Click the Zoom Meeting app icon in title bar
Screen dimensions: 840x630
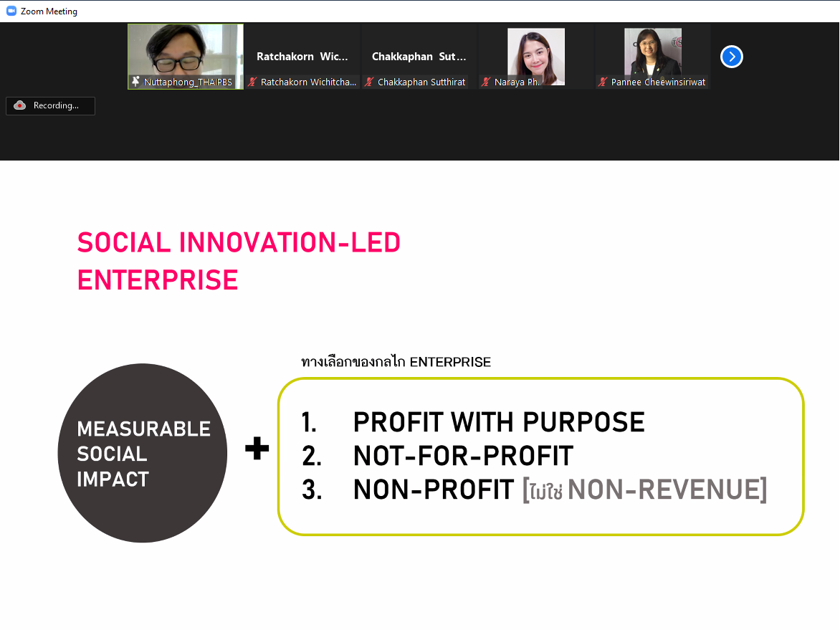tap(11, 11)
